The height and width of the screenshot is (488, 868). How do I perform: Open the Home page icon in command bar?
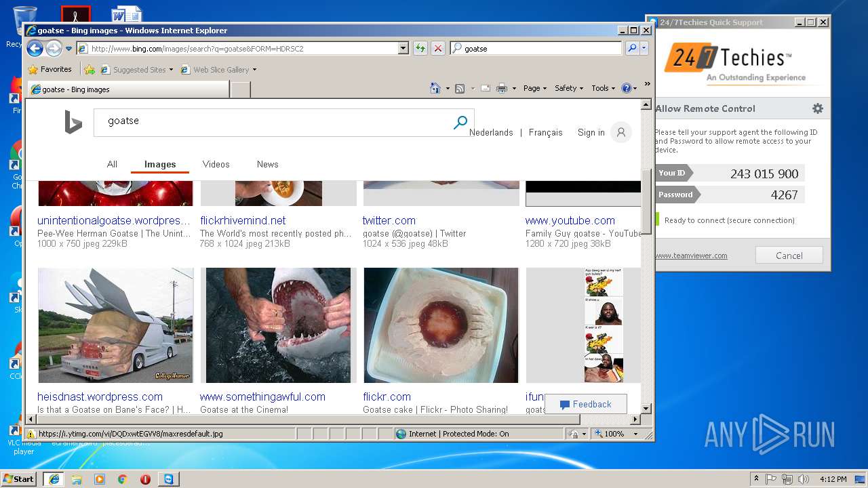pyautogui.click(x=436, y=88)
